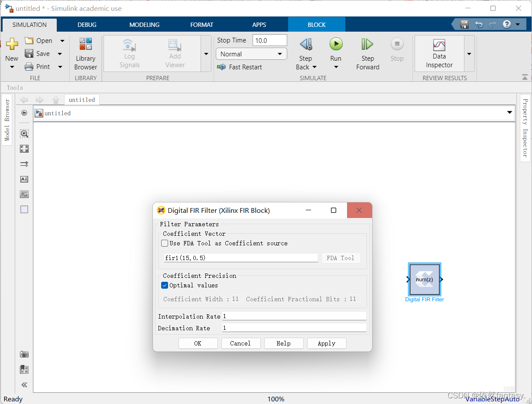
Task: Open the Normal simulation mode dropdown
Action: pyautogui.click(x=251, y=54)
